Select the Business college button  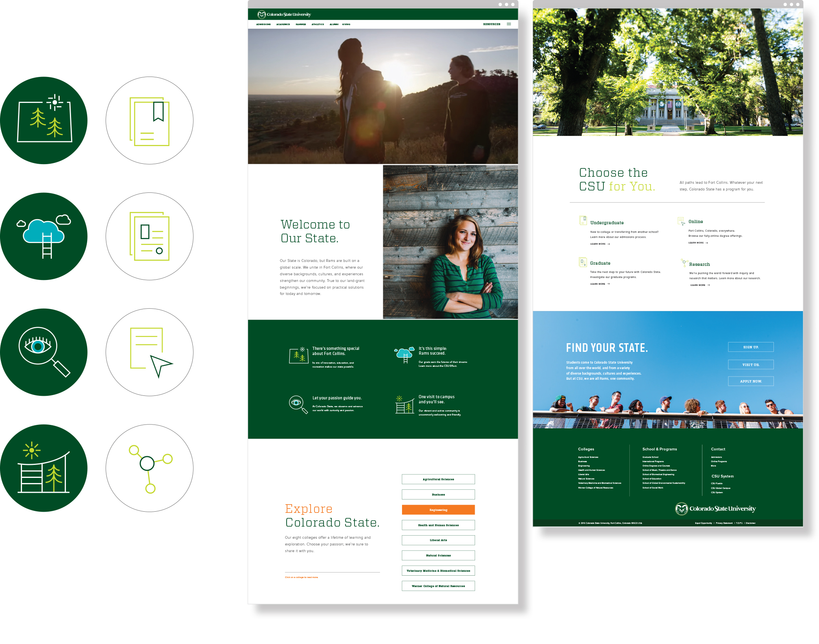(438, 494)
